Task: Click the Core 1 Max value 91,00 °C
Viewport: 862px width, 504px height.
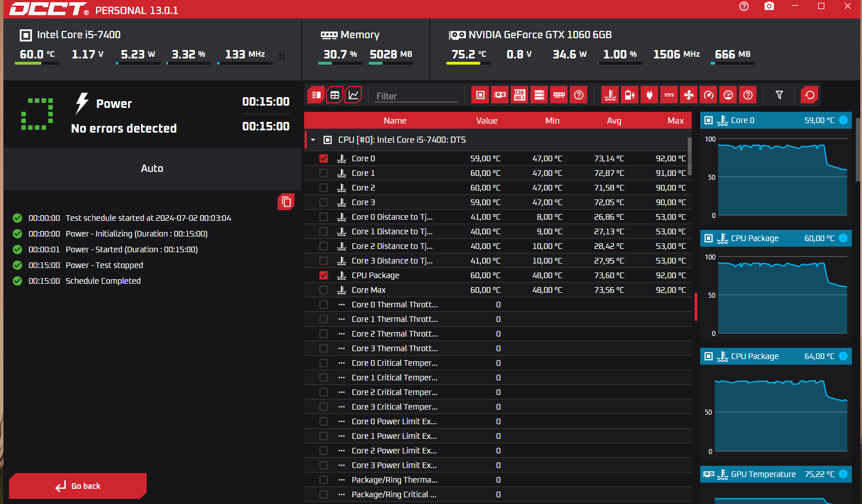Action: pos(671,173)
